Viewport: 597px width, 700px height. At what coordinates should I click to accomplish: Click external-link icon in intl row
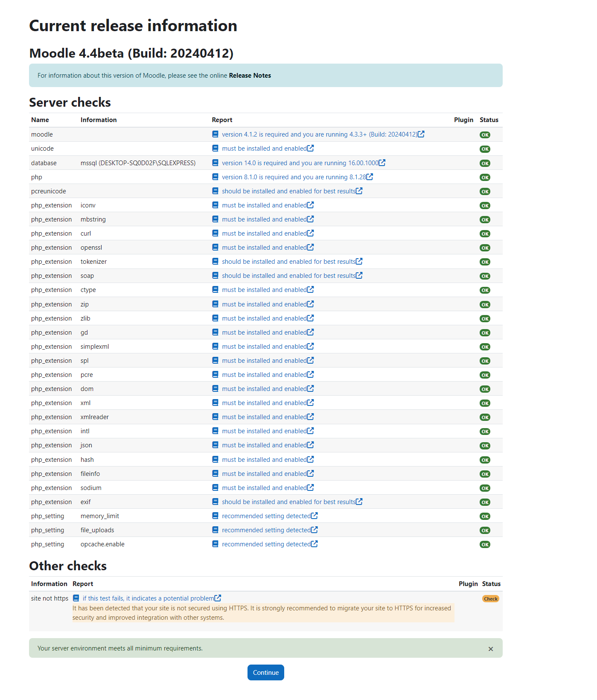tap(311, 431)
